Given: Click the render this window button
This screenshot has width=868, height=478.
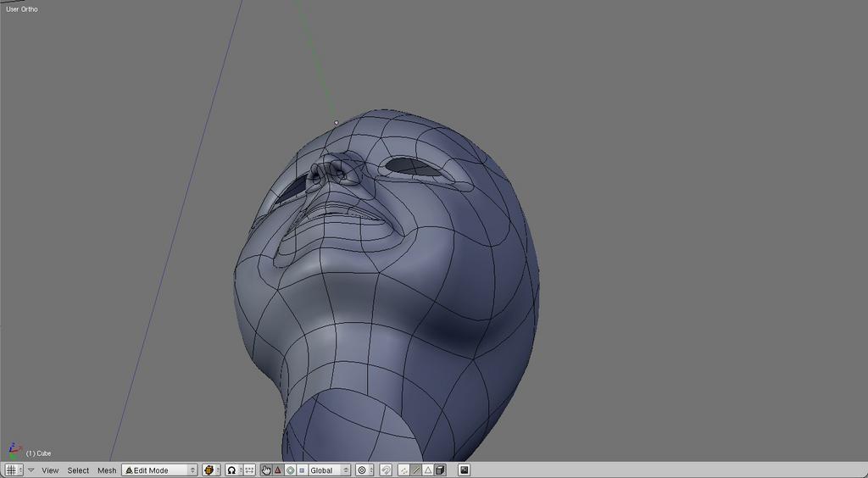Looking at the screenshot, I should tap(464, 470).
